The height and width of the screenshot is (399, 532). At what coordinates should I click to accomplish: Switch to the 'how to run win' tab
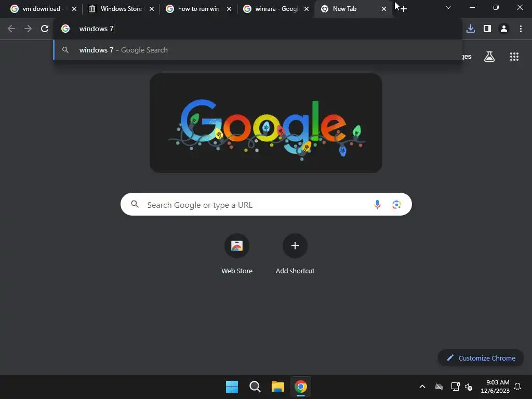click(x=198, y=9)
